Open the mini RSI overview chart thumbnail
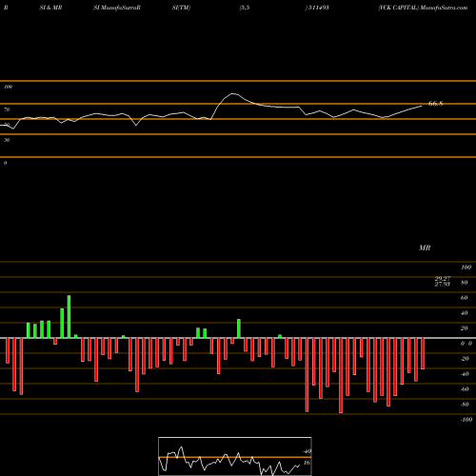Viewport: 476px width, 476px height. (x=235, y=456)
